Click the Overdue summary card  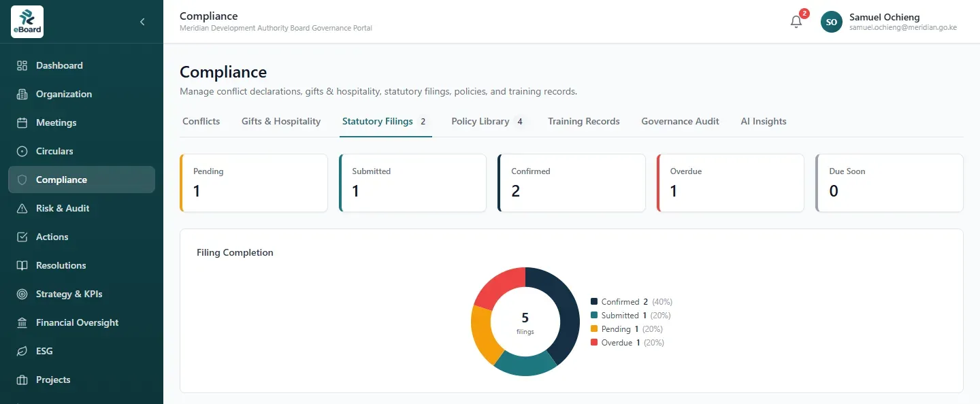click(730, 183)
